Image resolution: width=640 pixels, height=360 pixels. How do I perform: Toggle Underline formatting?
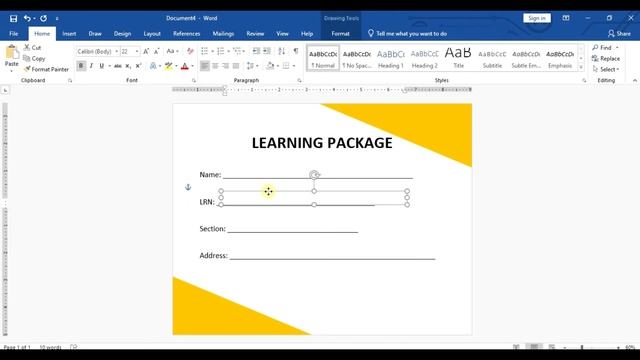[101, 66]
